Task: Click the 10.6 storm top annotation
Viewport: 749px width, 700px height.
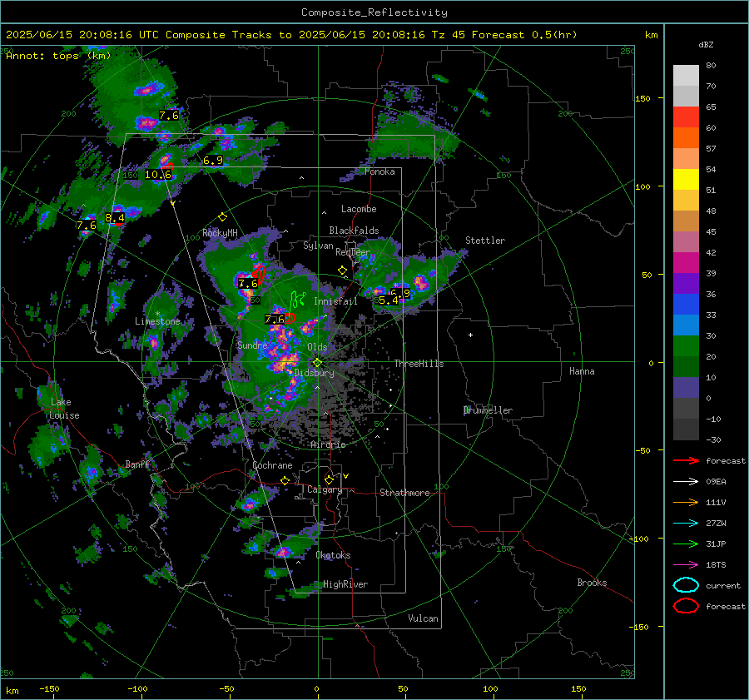Action: tap(158, 175)
